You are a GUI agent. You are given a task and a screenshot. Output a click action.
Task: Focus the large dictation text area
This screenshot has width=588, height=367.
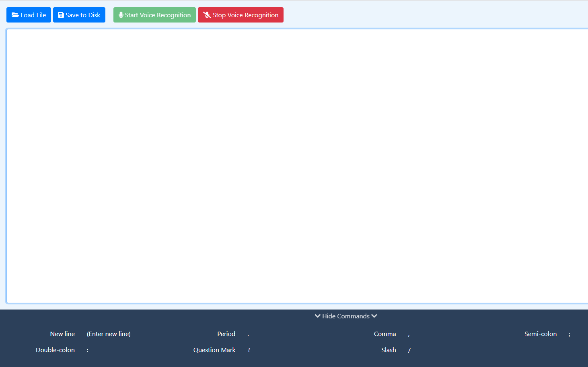(x=297, y=166)
